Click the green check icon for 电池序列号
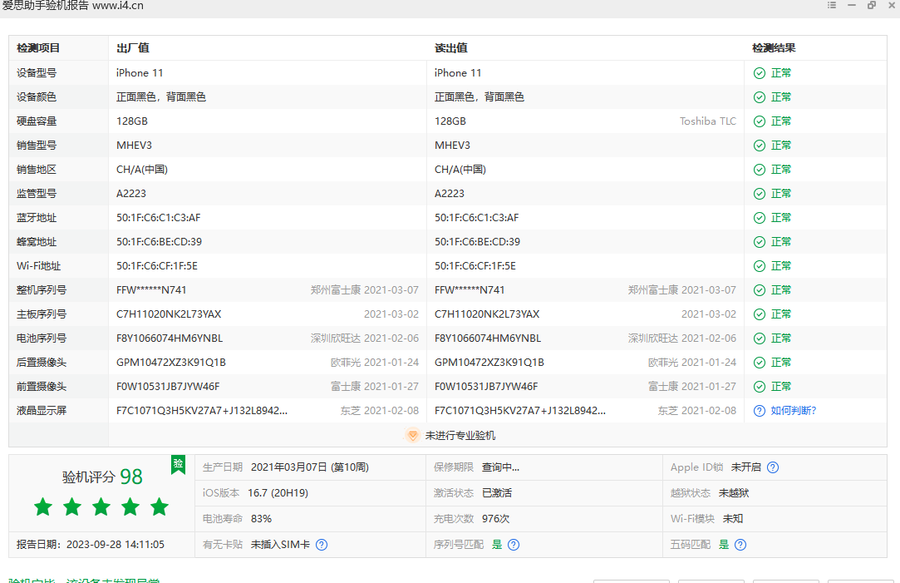The width and height of the screenshot is (900, 583). pos(759,339)
